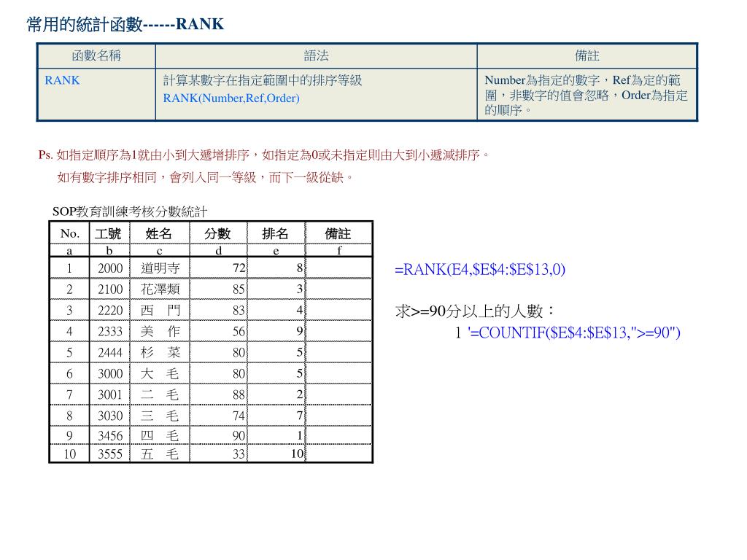Click the 排名 column header

pyautogui.click(x=275, y=233)
